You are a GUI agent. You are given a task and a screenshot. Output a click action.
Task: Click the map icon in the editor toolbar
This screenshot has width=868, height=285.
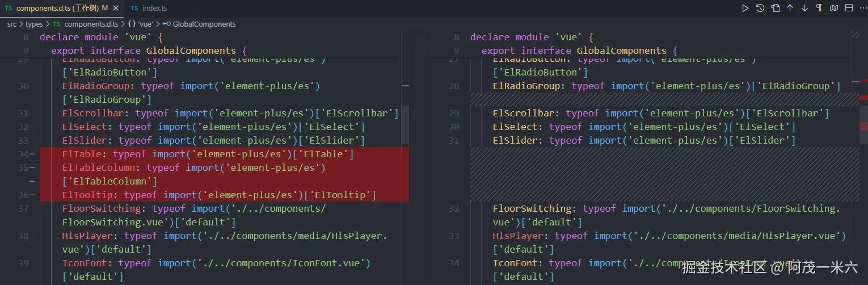(834, 8)
